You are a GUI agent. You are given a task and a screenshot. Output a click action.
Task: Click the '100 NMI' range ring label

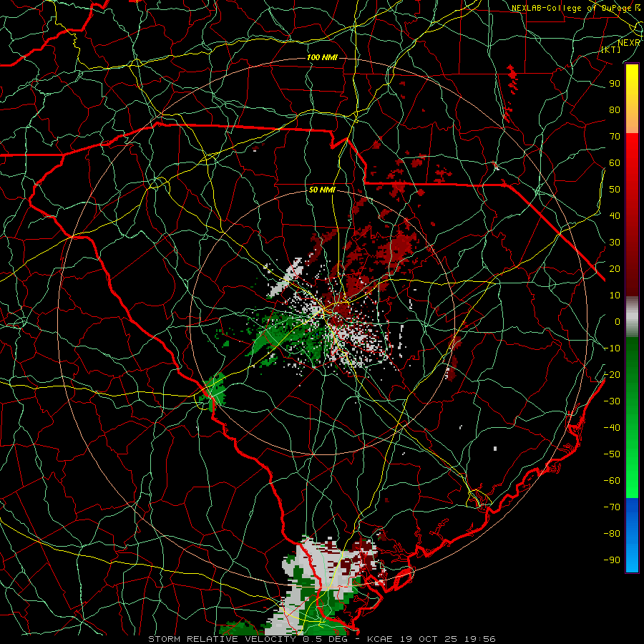[x=322, y=57]
